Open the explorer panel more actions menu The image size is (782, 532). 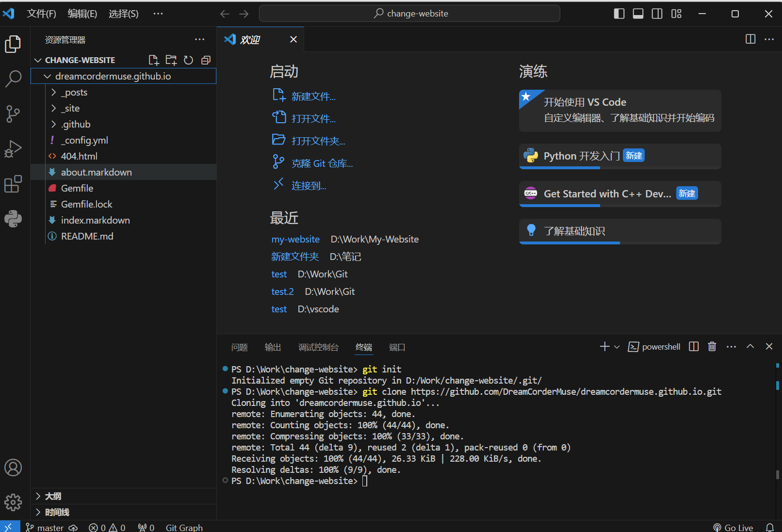199,39
